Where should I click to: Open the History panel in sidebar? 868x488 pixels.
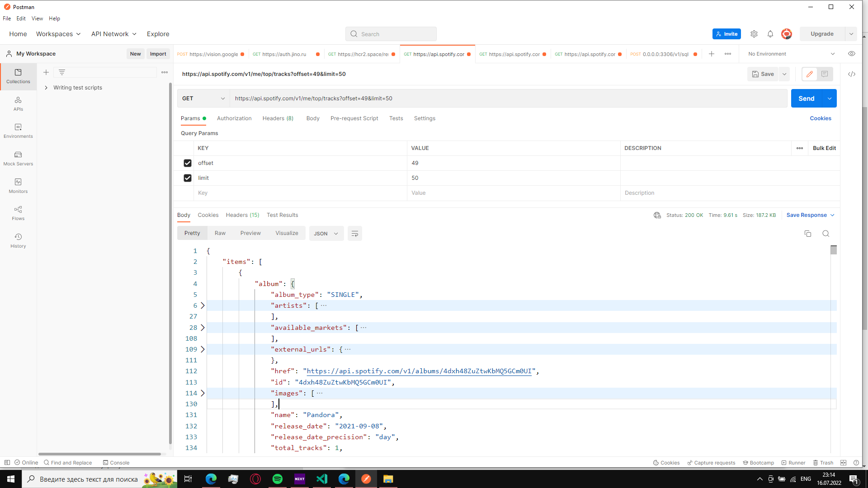(x=18, y=241)
